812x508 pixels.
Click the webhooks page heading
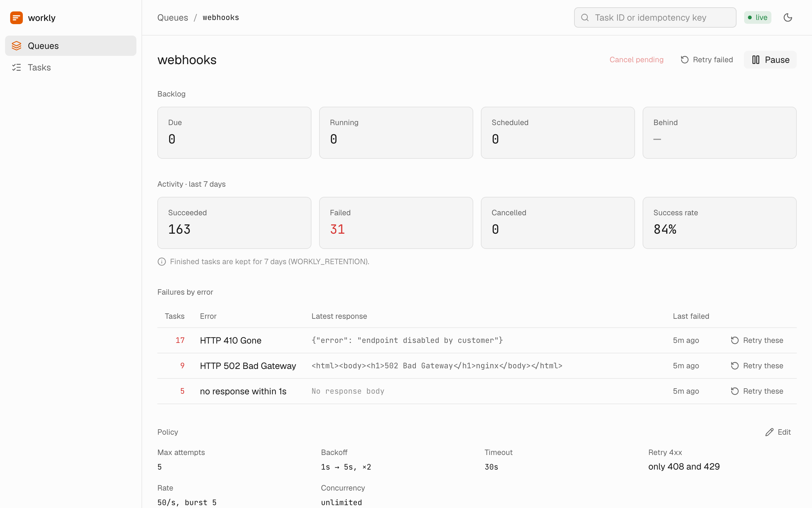187,60
